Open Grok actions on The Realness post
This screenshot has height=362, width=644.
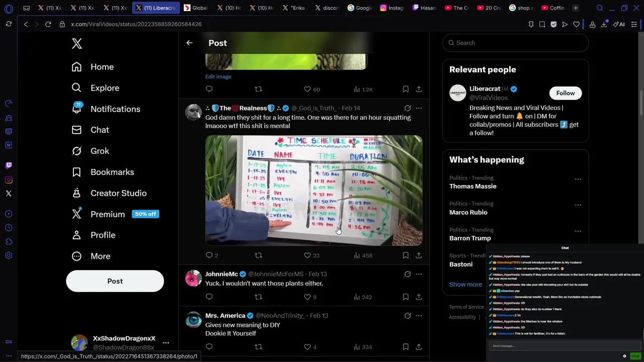[x=408, y=108]
